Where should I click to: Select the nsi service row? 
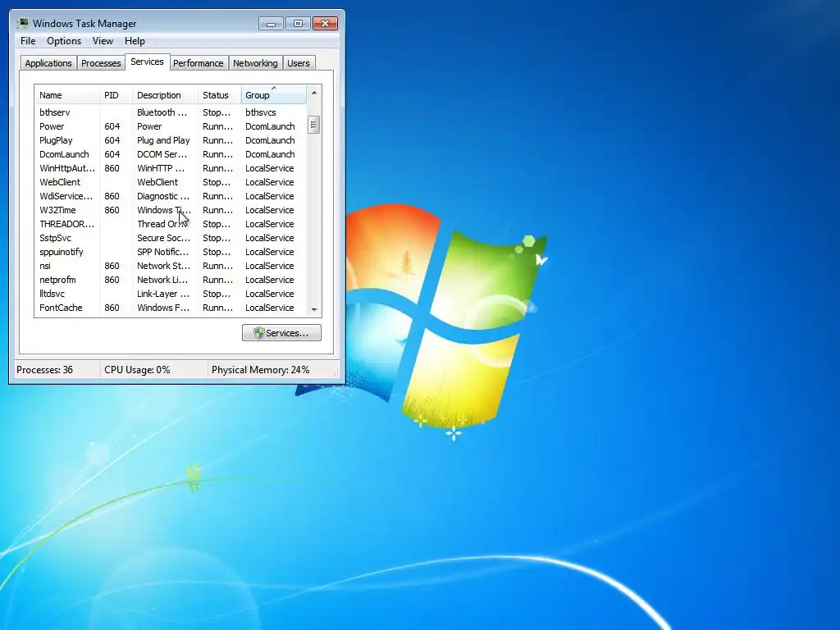pos(171,266)
